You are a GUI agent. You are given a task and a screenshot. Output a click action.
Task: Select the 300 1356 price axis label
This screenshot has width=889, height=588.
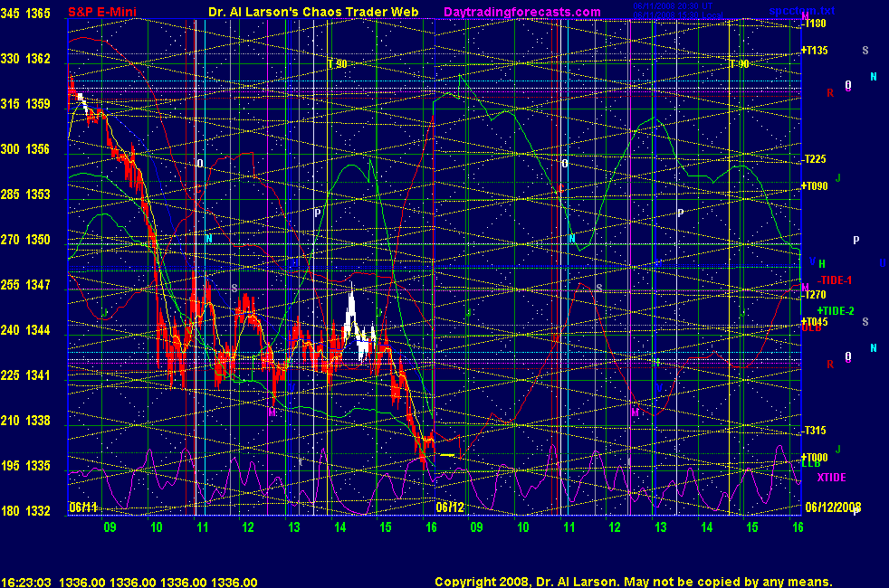(25, 149)
